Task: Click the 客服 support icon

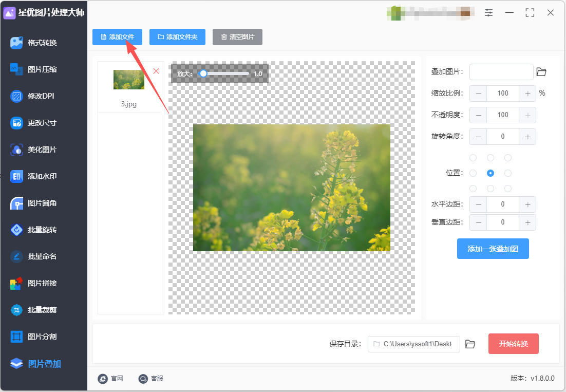Action: [143, 378]
